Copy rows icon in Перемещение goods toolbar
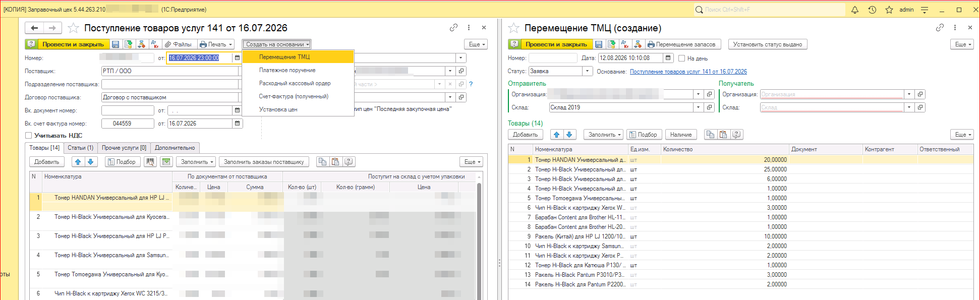The width and height of the screenshot is (980, 300). (x=710, y=135)
